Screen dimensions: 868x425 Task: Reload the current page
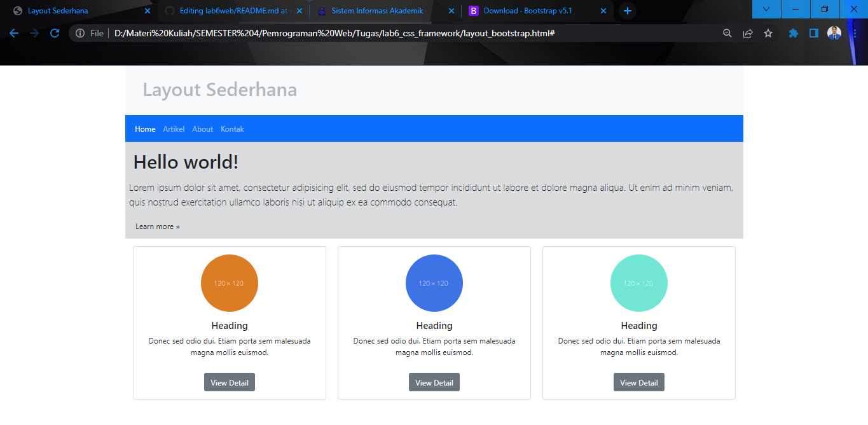pyautogui.click(x=55, y=32)
